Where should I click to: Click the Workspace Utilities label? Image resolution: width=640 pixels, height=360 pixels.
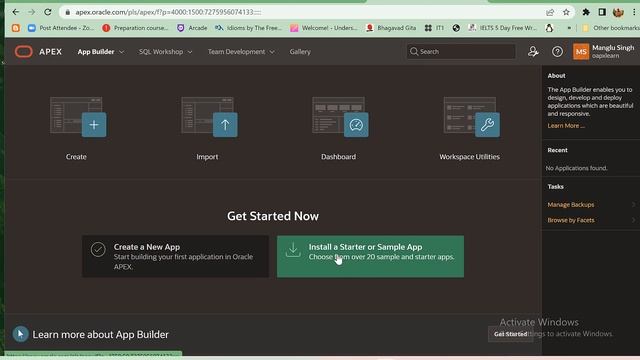pos(469,157)
